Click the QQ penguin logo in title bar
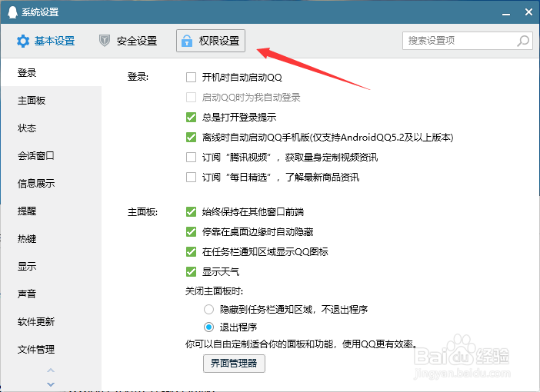The image size is (540, 392). [x=12, y=12]
